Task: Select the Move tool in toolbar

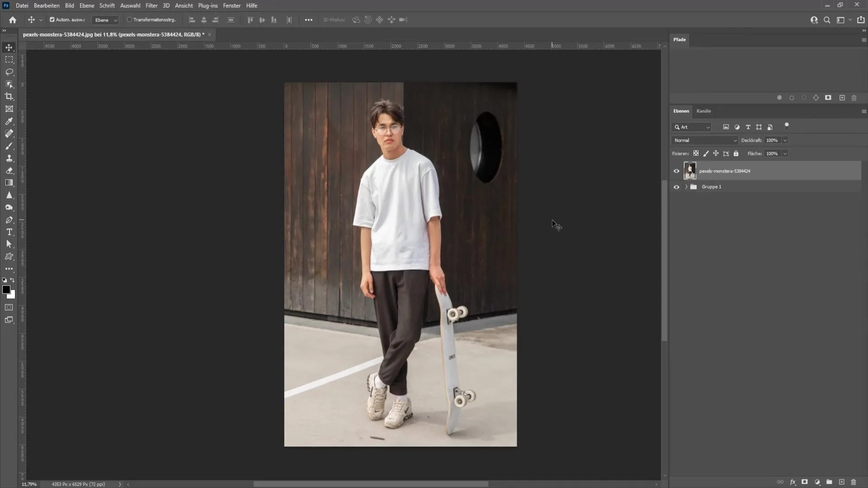Action: (9, 47)
